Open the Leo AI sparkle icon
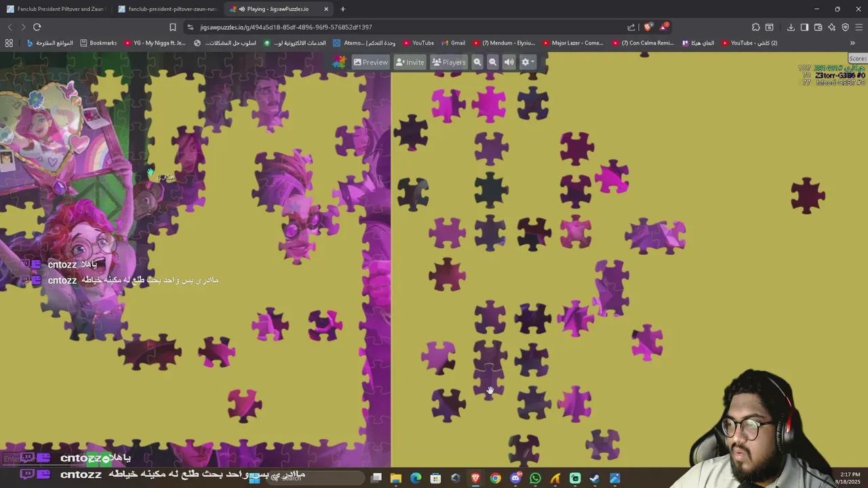 pyautogui.click(x=831, y=27)
